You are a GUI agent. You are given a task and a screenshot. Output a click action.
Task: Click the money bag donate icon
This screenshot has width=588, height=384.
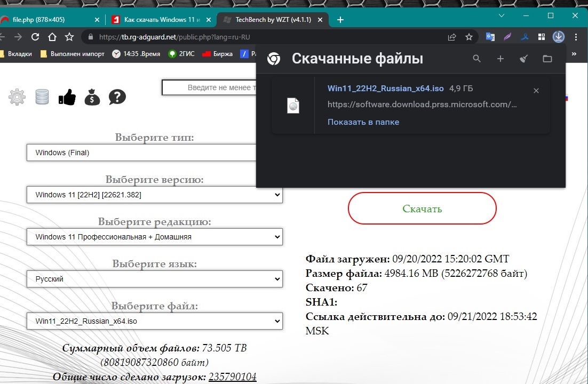92,97
